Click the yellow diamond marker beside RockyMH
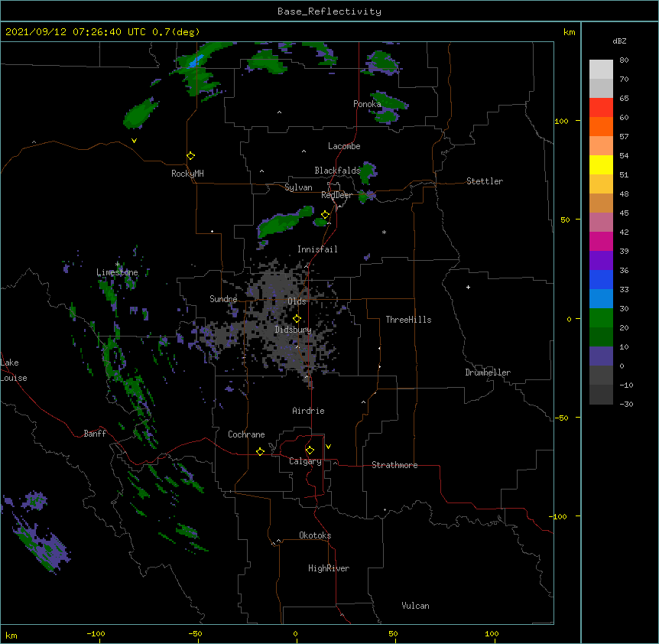 coord(191,156)
